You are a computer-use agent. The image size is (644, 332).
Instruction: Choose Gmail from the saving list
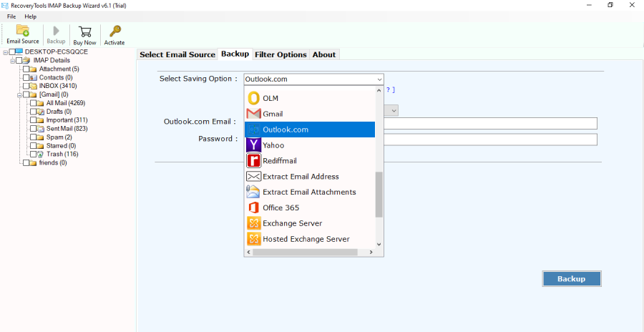[273, 114]
